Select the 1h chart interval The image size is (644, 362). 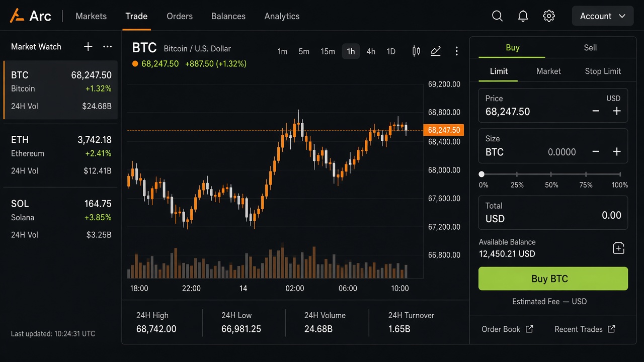point(351,51)
